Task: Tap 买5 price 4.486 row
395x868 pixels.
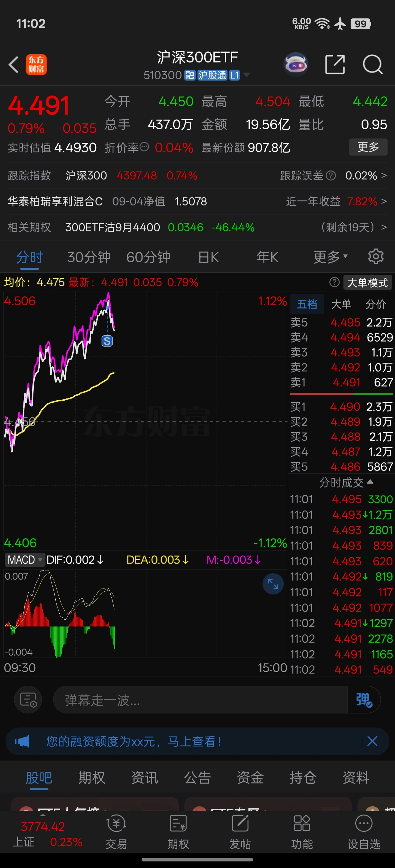Action: pyautogui.click(x=342, y=466)
